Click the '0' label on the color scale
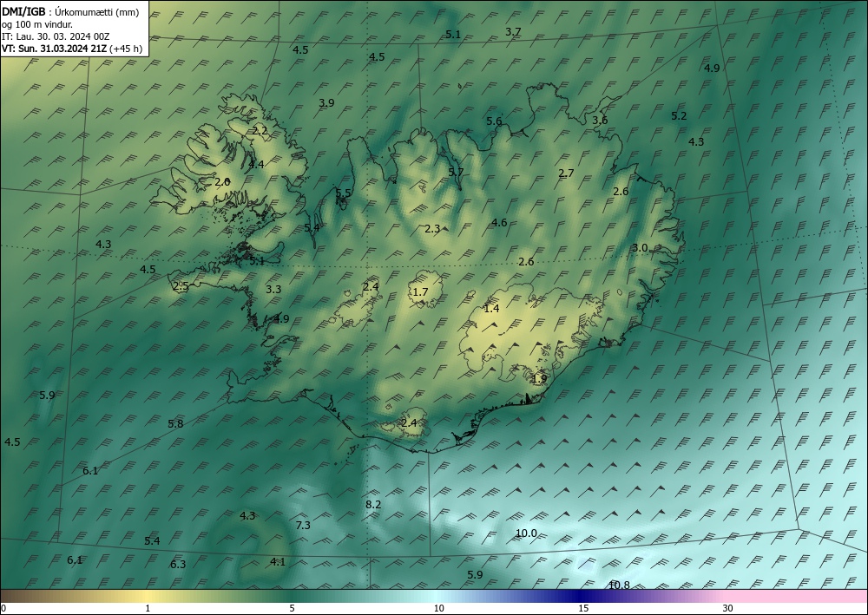 pos(3,608)
